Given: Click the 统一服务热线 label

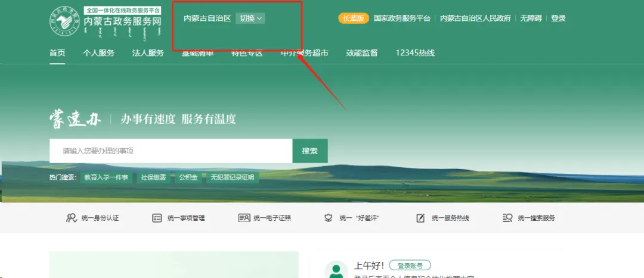Looking at the screenshot, I should [450, 218].
